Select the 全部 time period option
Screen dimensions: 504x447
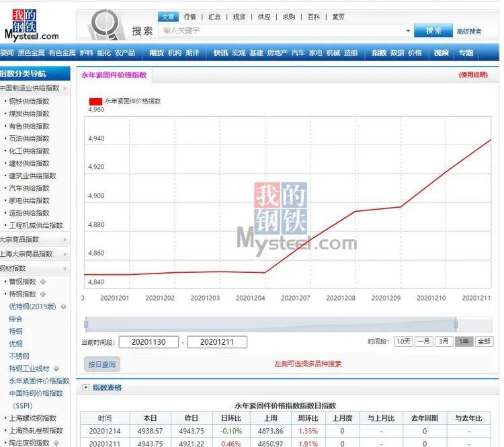click(x=484, y=341)
